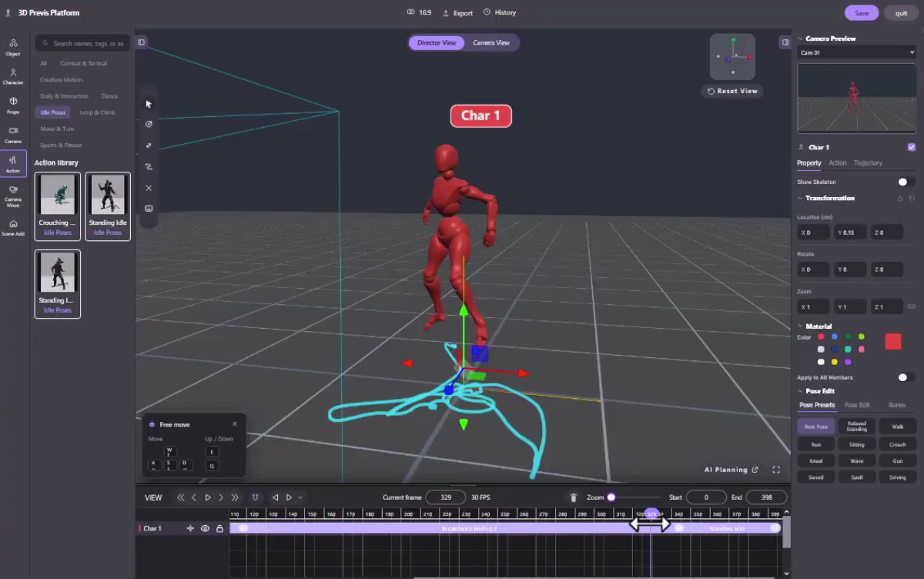Open the Scene Add panel
Image resolution: width=924 pixels, height=579 pixels.
point(13,227)
